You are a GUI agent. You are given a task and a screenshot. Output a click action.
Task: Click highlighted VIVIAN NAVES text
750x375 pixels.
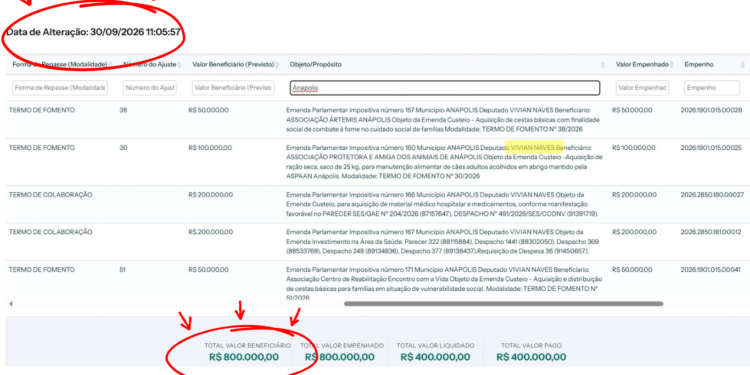click(537, 148)
